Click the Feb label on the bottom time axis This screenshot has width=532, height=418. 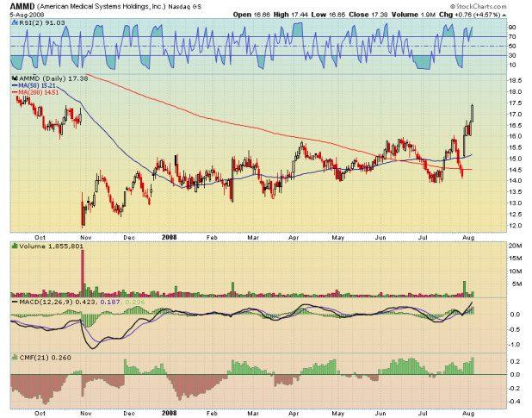tap(212, 413)
